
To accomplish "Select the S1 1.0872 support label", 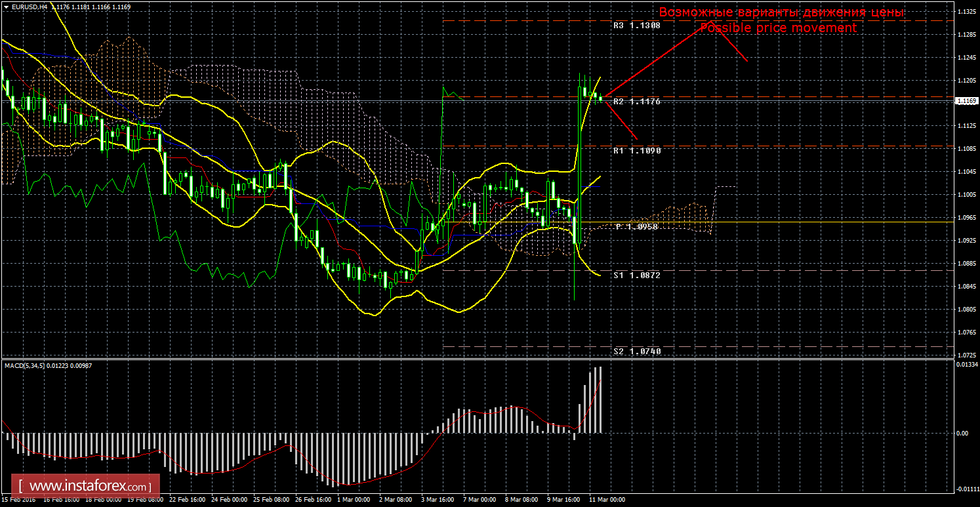I will 636,275.
